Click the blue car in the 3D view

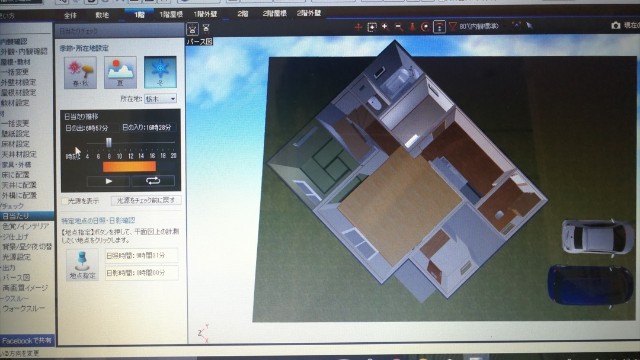click(x=591, y=285)
